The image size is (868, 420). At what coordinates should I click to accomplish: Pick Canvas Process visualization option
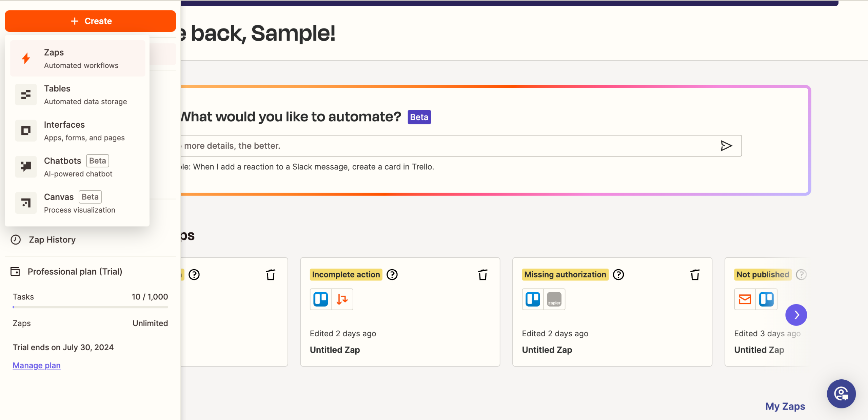click(78, 203)
